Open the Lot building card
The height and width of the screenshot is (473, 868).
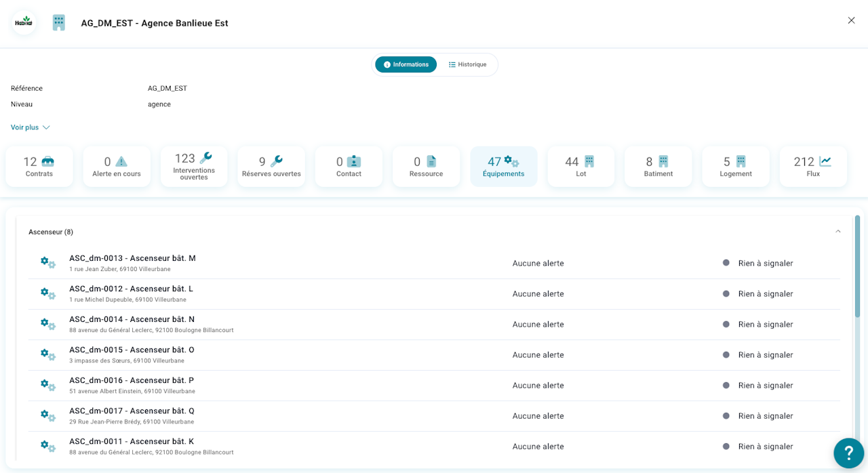coord(581,167)
